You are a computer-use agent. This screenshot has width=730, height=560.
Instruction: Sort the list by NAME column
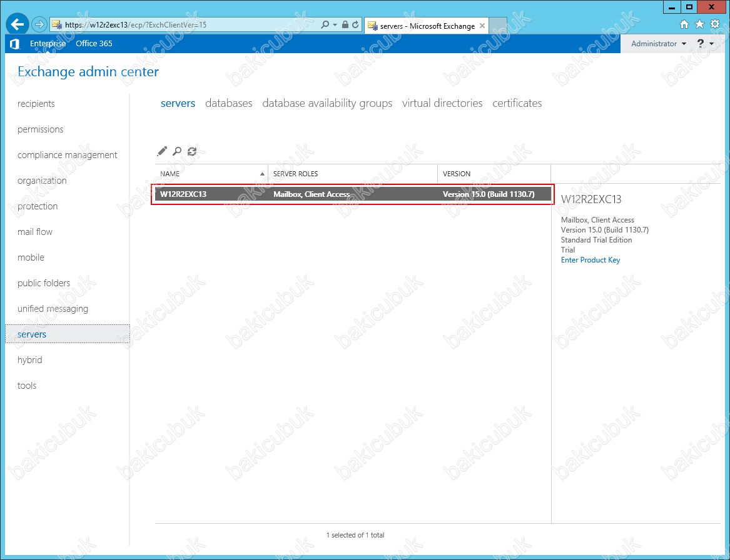[212, 174]
